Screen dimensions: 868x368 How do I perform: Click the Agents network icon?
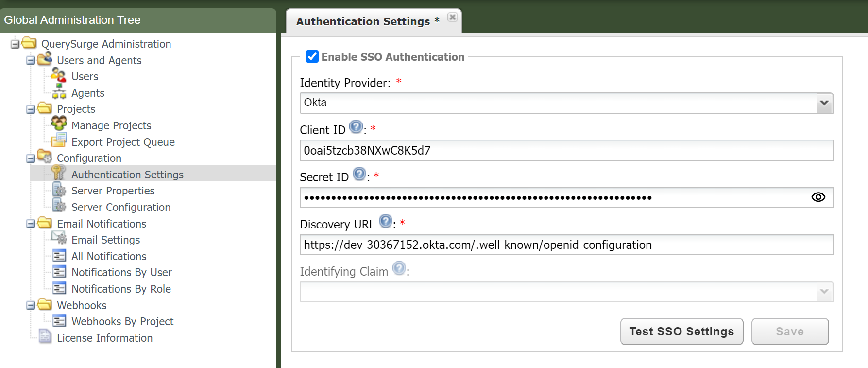(x=59, y=91)
